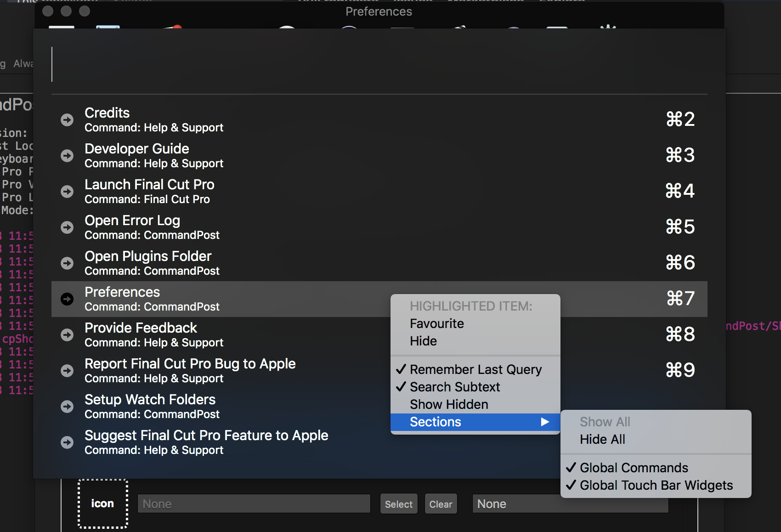Select Open Error Log row
Screen dimensions: 781x532
click(379, 227)
